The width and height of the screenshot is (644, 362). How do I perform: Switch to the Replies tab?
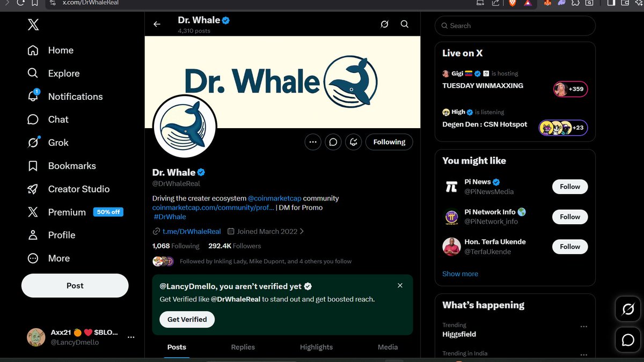[x=243, y=347]
